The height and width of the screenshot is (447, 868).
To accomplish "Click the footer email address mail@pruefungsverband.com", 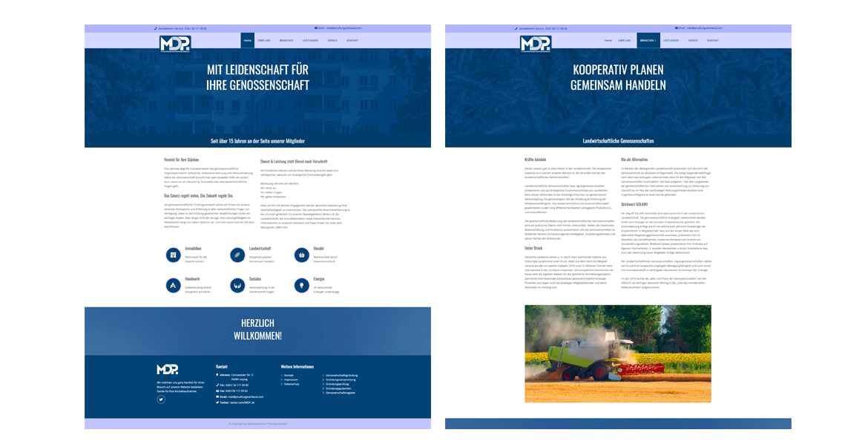I will point(246,397).
